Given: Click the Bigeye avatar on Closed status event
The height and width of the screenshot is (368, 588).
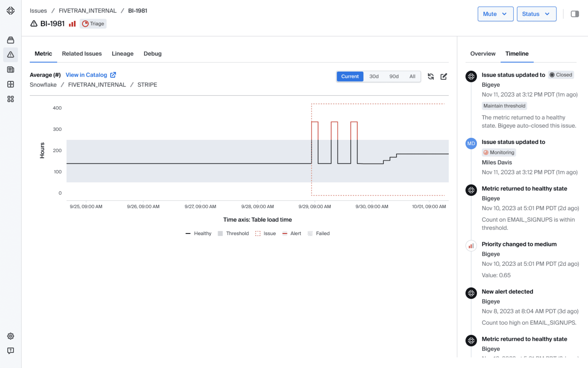Looking at the screenshot, I should point(471,76).
